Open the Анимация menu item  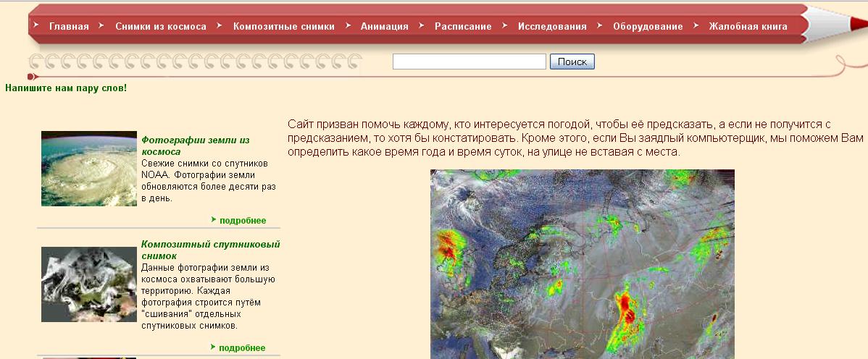point(384,26)
